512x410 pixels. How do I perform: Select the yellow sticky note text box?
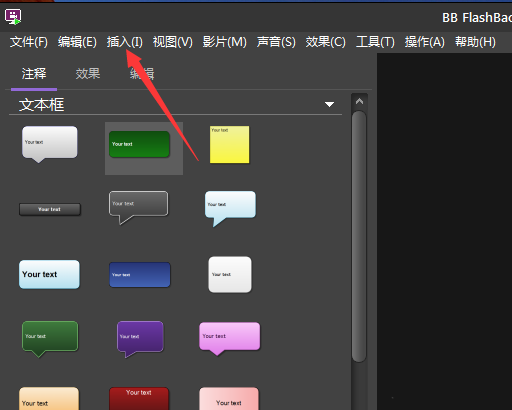(230, 144)
